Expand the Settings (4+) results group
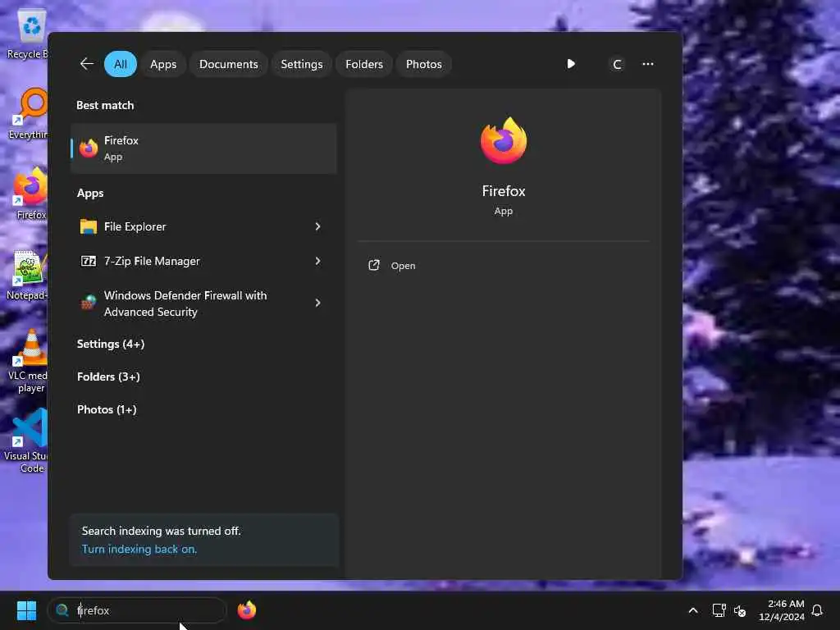 pyautogui.click(x=111, y=344)
